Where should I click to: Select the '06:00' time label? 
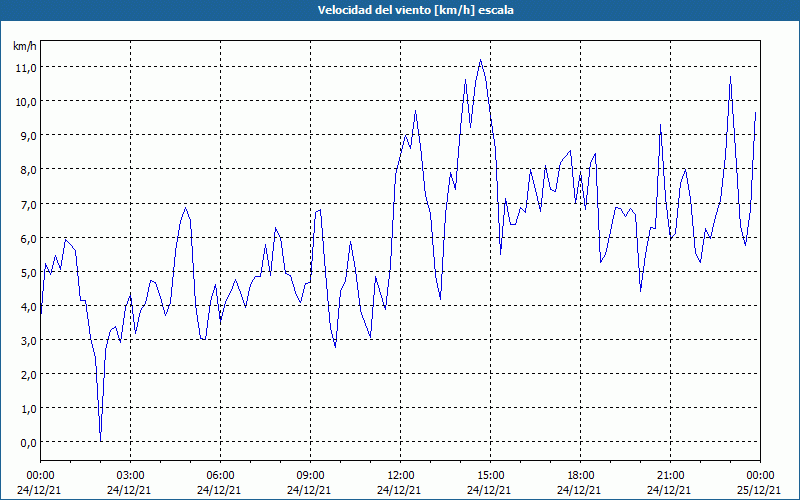[220, 476]
